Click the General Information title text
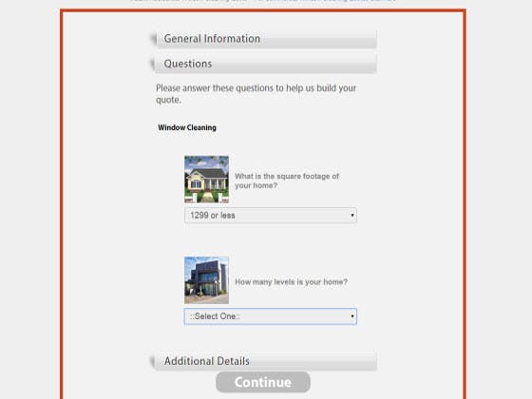This screenshot has width=532, height=399. pyautogui.click(x=212, y=39)
